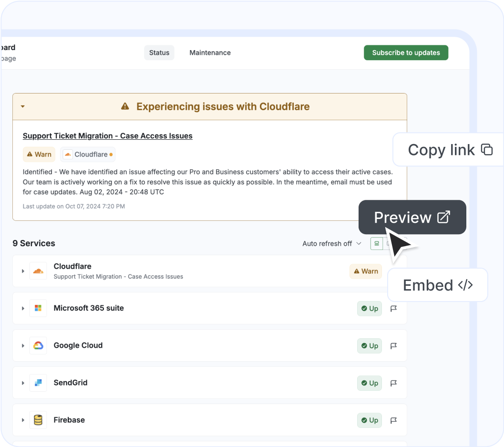Screen dimensions: 504x447
Task: Click the Cloudflare service logo icon
Action: point(38,270)
